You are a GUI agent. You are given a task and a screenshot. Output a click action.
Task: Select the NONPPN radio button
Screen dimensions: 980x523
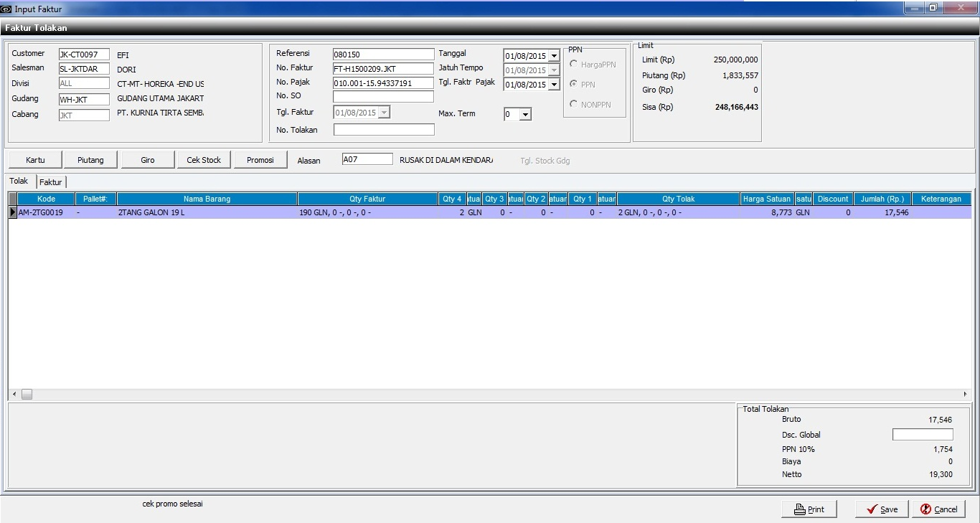tap(574, 104)
